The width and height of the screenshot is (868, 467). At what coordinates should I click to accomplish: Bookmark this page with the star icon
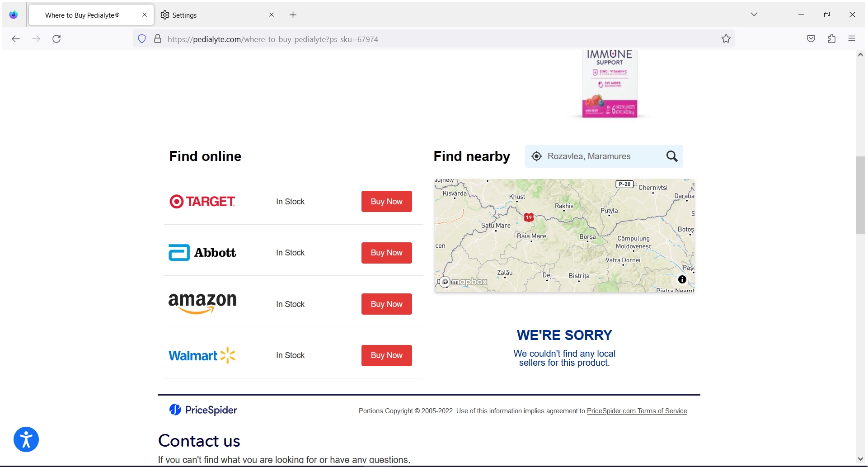point(726,39)
